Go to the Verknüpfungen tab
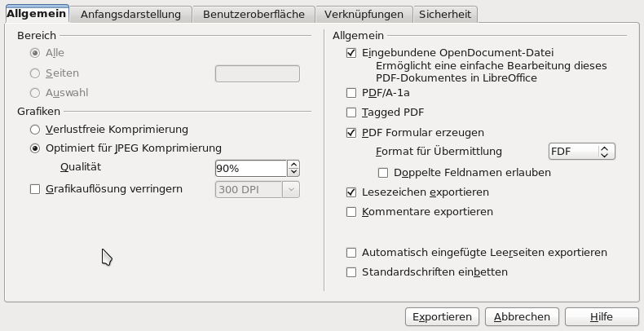644x331 pixels. tap(363, 14)
